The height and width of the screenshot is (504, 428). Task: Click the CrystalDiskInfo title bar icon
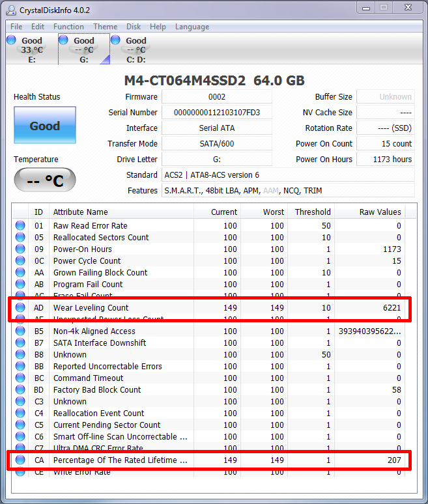[11, 10]
